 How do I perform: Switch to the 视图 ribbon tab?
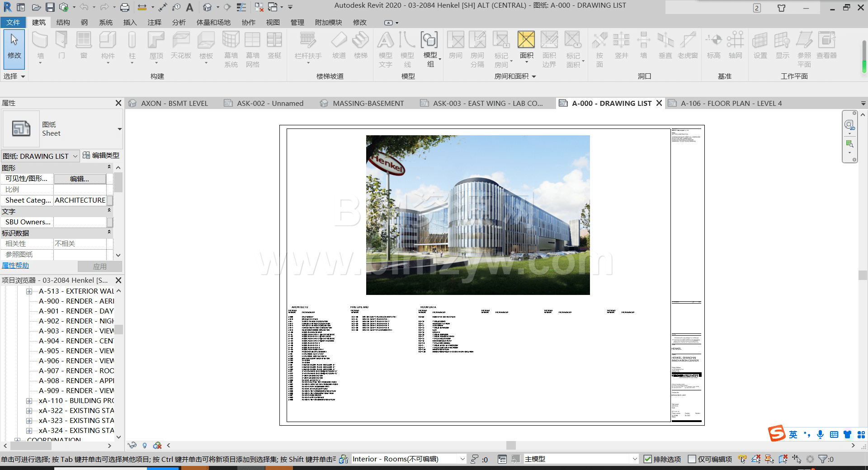pyautogui.click(x=273, y=22)
